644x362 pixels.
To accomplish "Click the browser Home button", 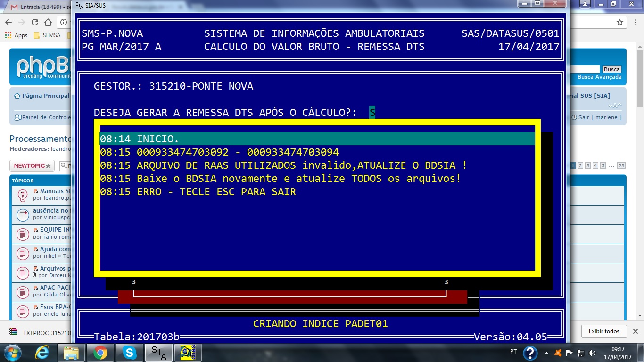I will (48, 22).
